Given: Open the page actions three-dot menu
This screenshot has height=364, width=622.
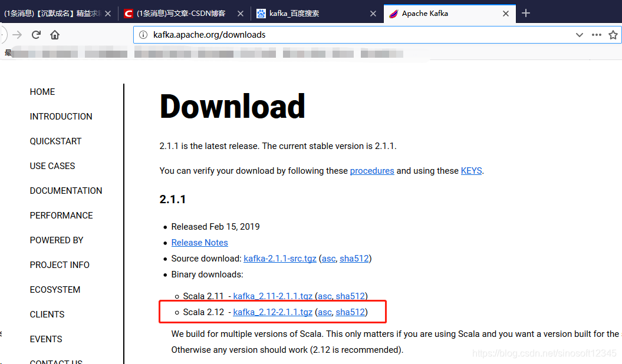Looking at the screenshot, I should tap(596, 35).
